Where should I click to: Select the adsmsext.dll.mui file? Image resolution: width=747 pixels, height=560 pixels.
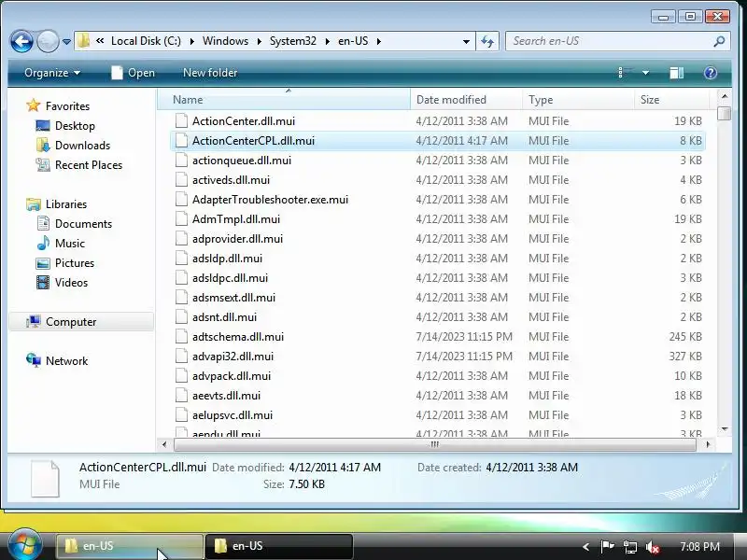coord(233,298)
